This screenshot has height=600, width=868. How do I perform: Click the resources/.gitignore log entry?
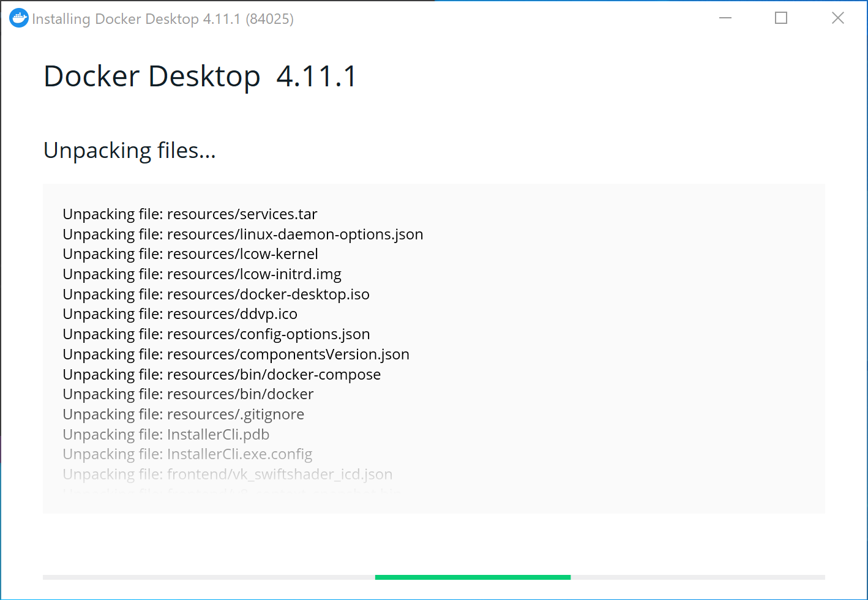(x=183, y=414)
